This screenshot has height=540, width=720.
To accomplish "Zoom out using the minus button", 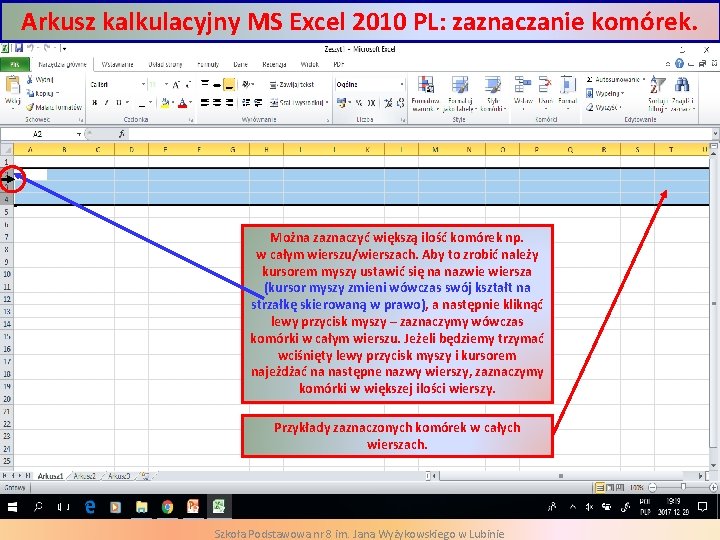I will [652, 487].
